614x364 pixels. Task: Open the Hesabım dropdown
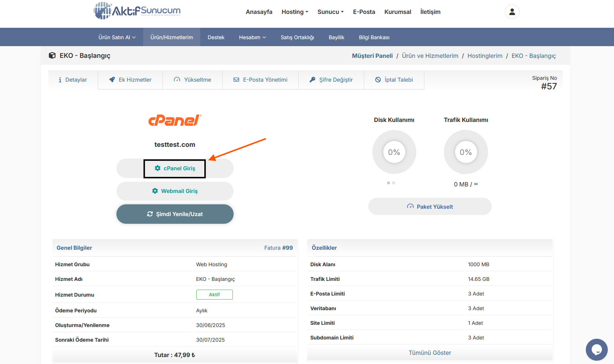[x=252, y=37]
